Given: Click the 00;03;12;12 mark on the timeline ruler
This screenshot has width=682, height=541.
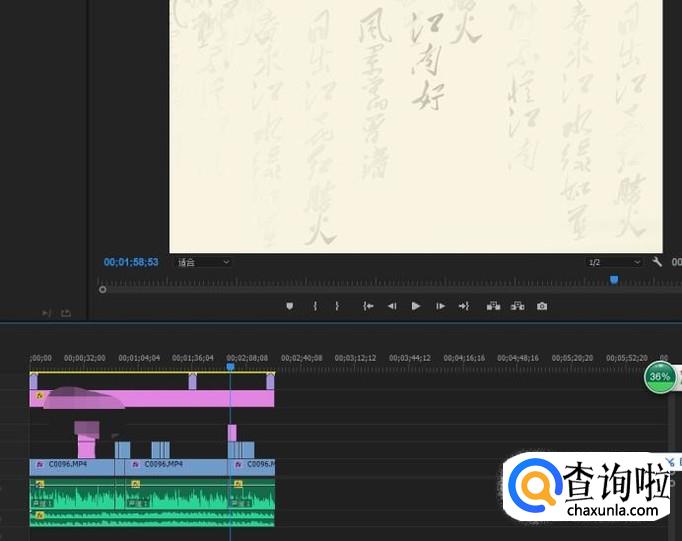Looking at the screenshot, I should pyautogui.click(x=355, y=358).
